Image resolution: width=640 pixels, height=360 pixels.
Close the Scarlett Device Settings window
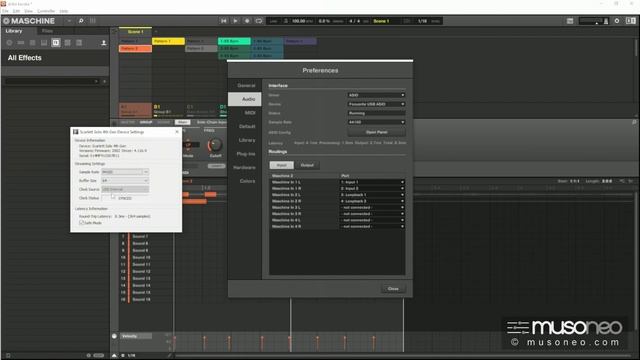pyautogui.click(x=177, y=132)
